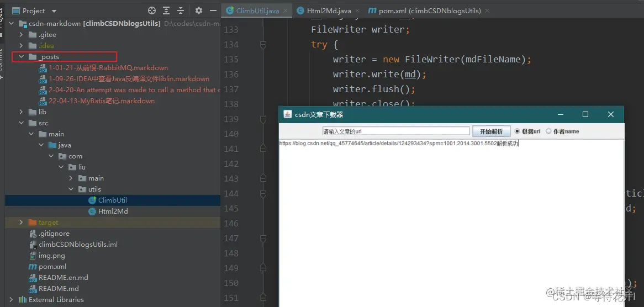The image size is (644, 307).
Task: Click the Java cup icon in csdn文章下载器 title bar
Action: (x=288, y=114)
